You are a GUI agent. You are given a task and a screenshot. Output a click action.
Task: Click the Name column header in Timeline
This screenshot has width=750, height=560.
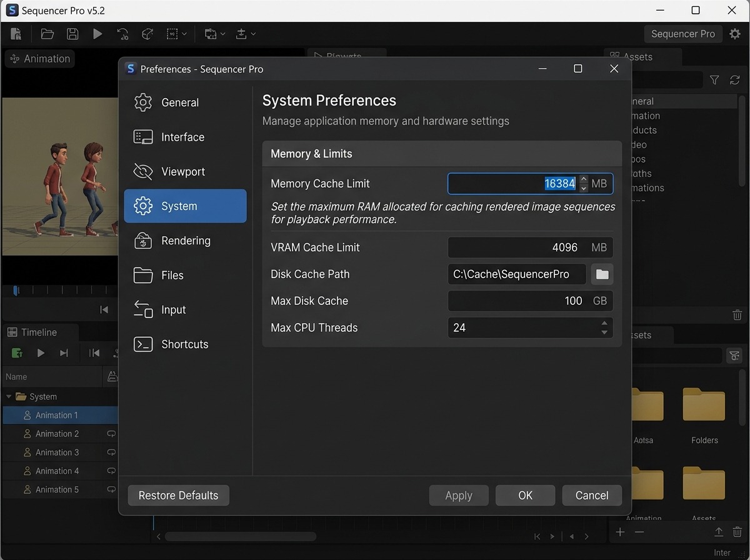point(52,377)
